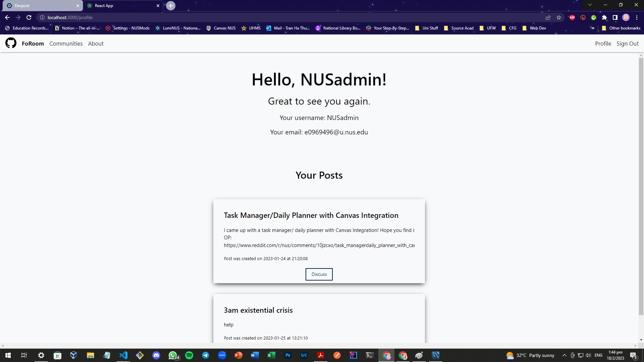Open Chrome three-dot menu
Image resolution: width=644 pixels, height=362 pixels.
637,17
